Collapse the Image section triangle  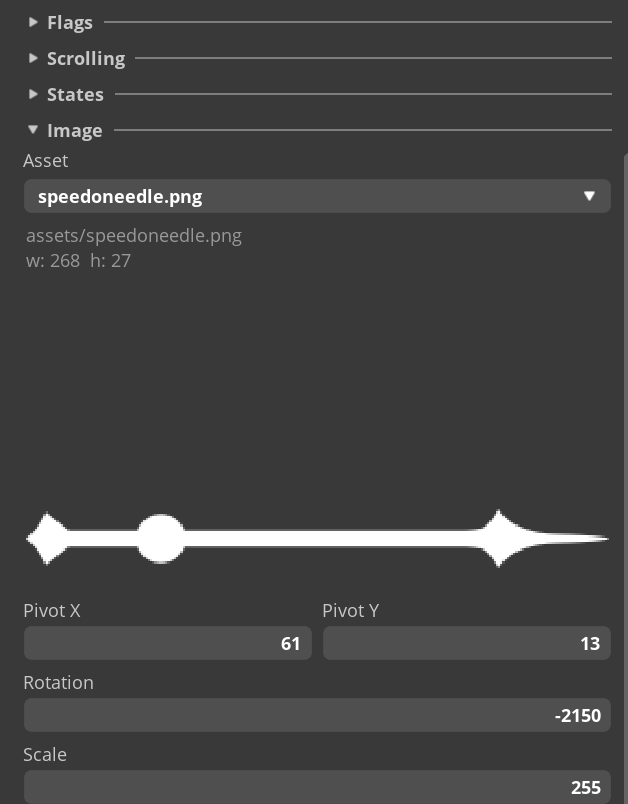pyautogui.click(x=34, y=130)
